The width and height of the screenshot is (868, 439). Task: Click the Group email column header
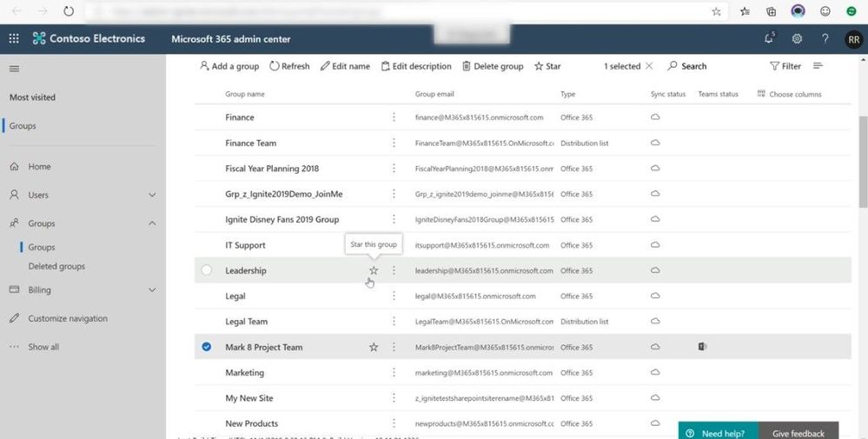coord(434,94)
